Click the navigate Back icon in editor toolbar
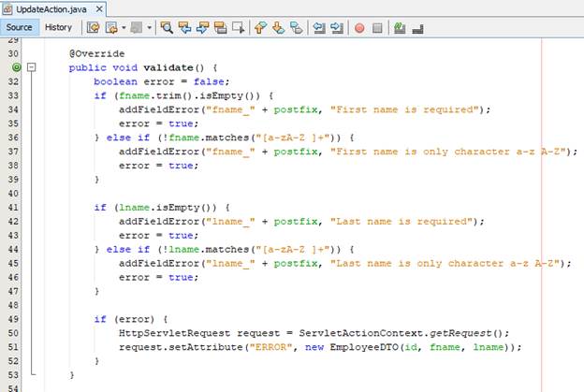Image resolution: width=584 pixels, height=392 pixels. tap(111, 28)
